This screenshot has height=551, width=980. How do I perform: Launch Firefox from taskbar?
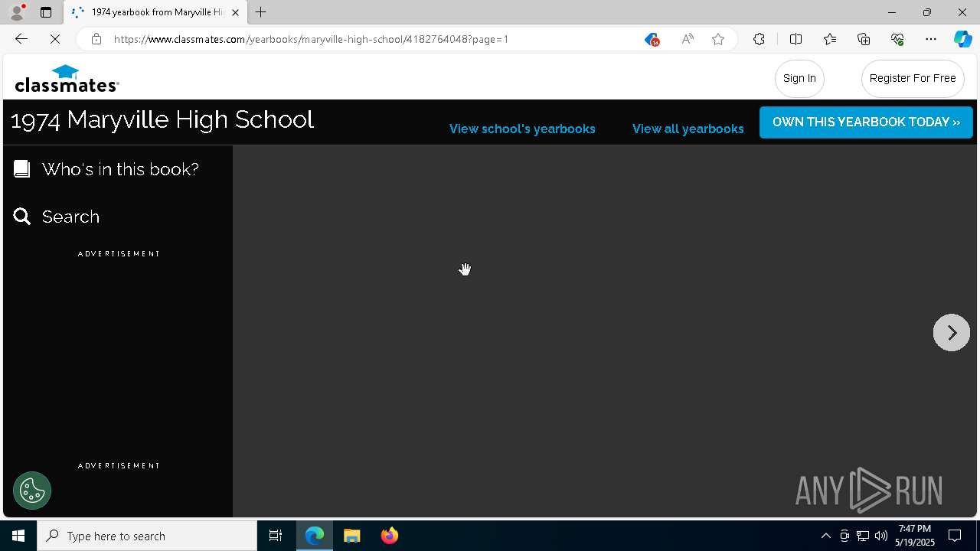[390, 536]
